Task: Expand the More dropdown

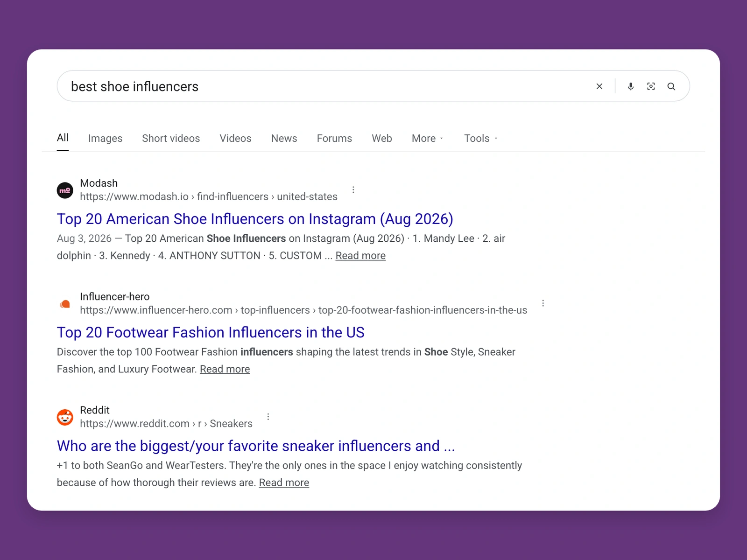Action: coord(427,138)
